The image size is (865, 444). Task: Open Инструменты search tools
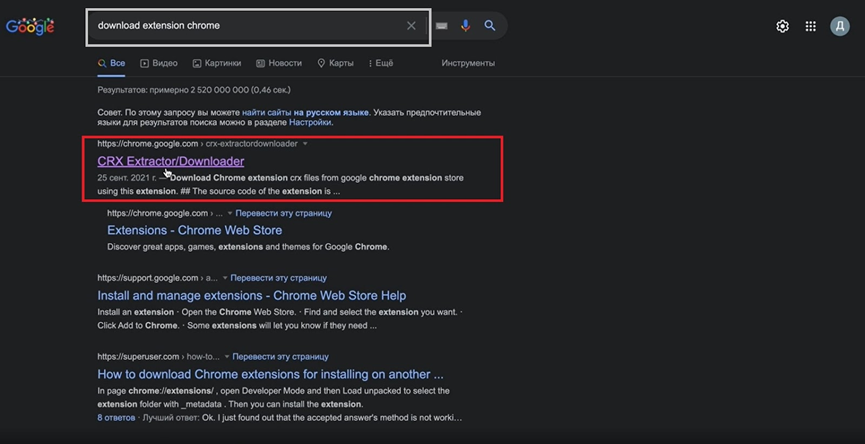468,63
